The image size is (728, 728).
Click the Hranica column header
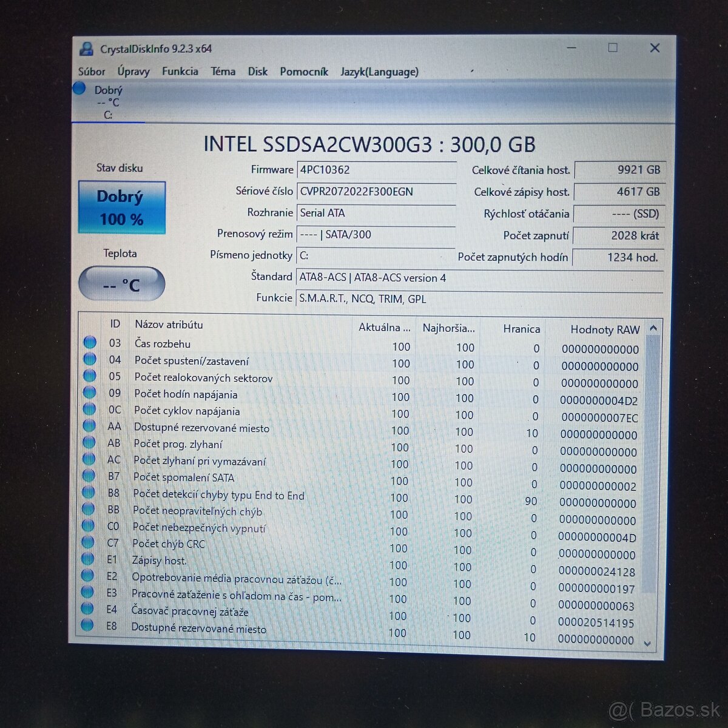[x=522, y=329]
